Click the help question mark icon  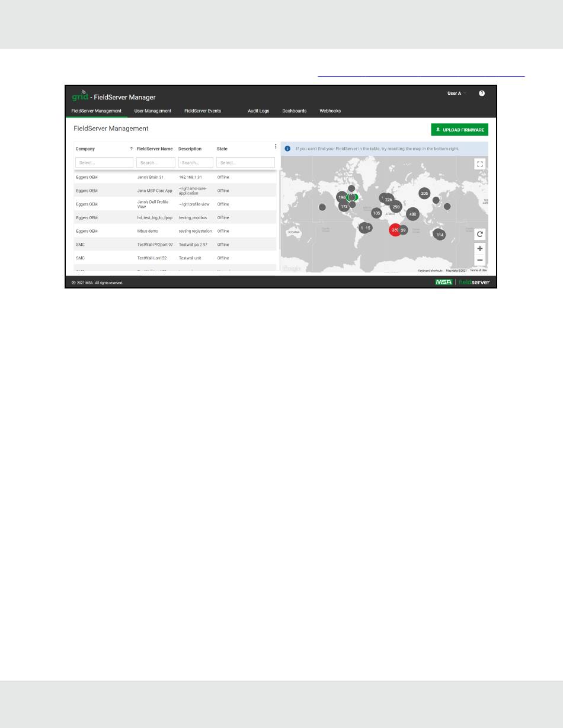click(481, 94)
